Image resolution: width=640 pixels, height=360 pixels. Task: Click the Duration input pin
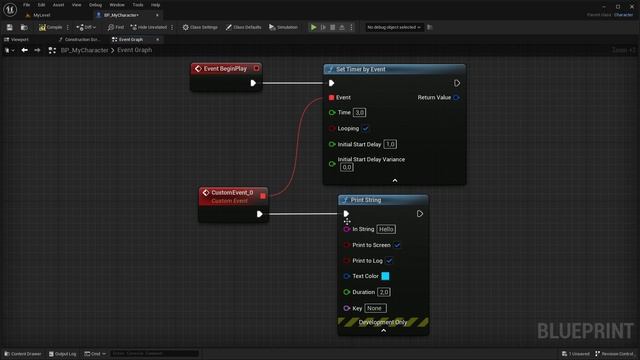pos(347,292)
